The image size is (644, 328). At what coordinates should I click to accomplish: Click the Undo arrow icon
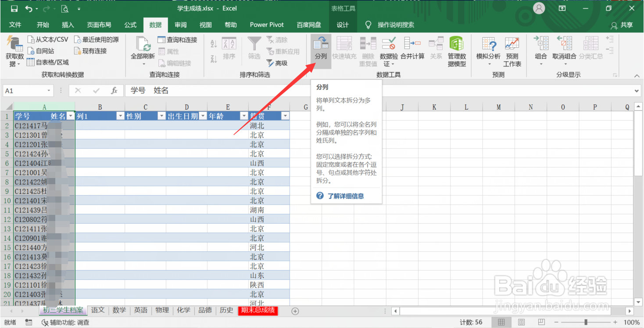click(x=29, y=8)
